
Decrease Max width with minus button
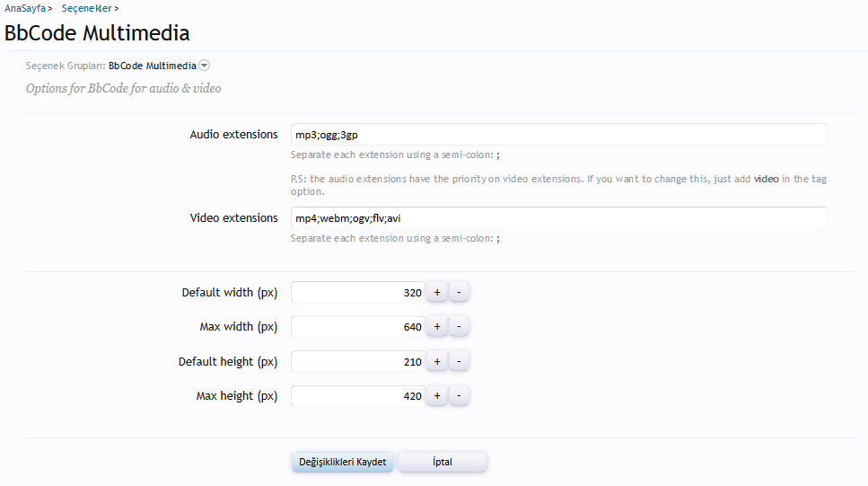point(459,327)
